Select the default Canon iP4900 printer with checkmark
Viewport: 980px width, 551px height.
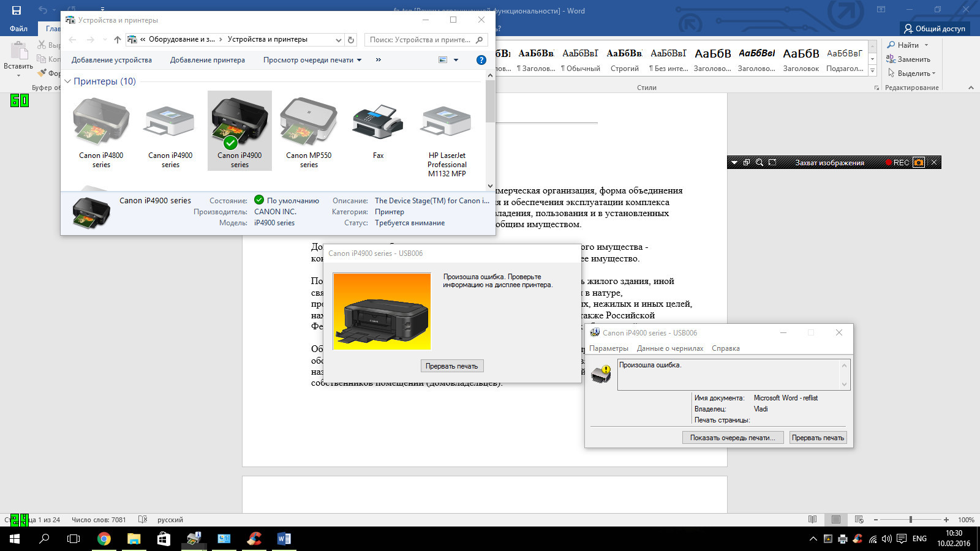239,131
